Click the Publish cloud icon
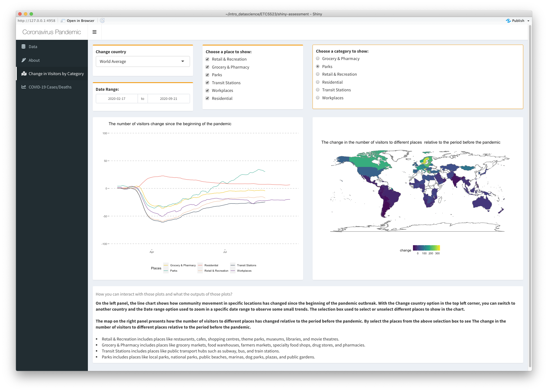The height and width of the screenshot is (392, 548). tap(508, 21)
